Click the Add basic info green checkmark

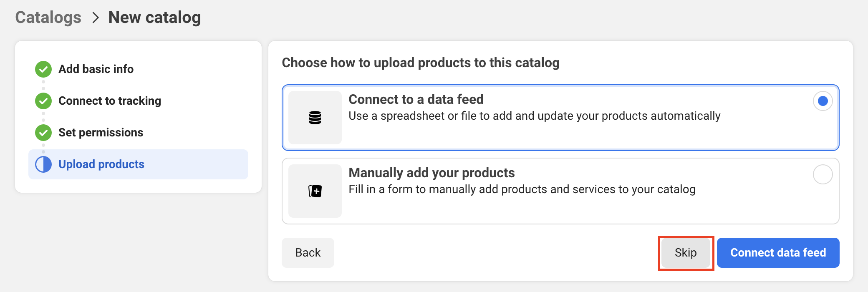point(43,69)
